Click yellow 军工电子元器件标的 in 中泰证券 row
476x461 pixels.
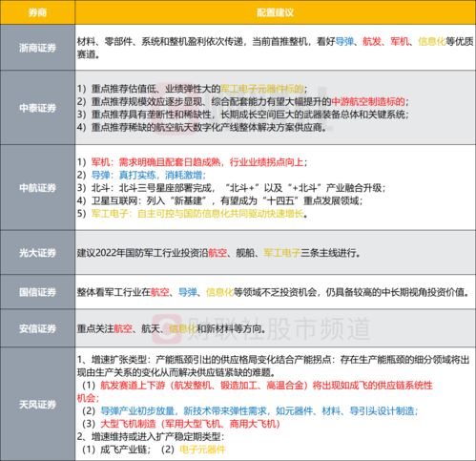click(262, 89)
